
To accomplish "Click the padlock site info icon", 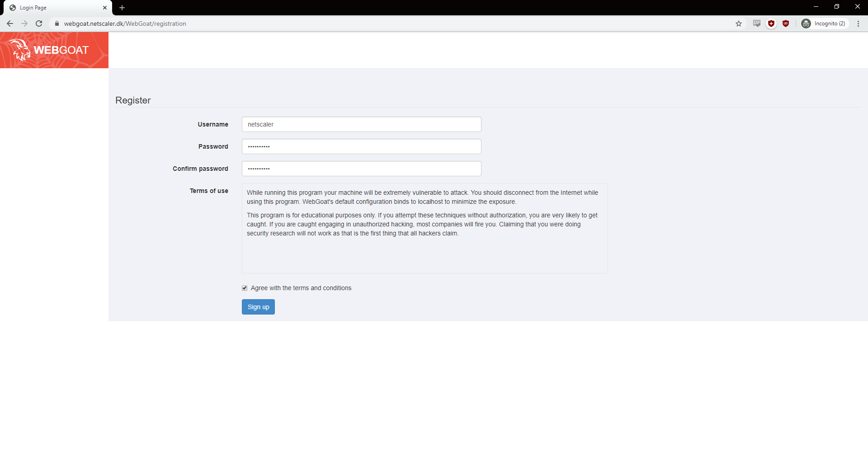I will coord(57,23).
